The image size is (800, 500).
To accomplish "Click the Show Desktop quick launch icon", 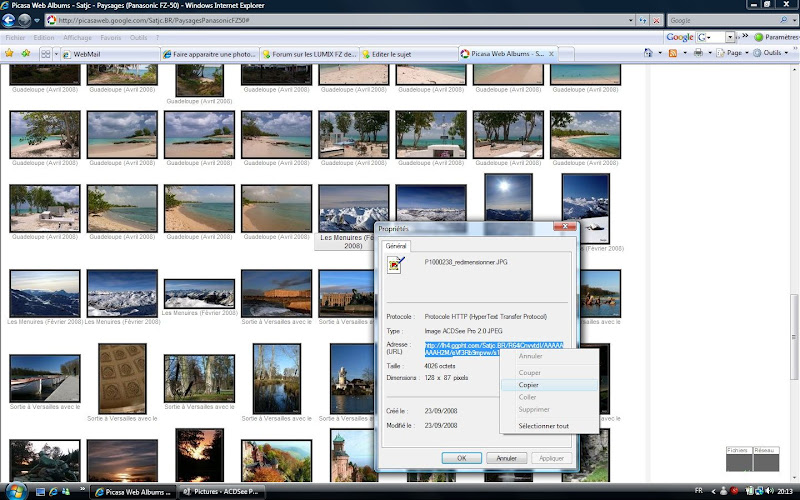I will [40, 492].
